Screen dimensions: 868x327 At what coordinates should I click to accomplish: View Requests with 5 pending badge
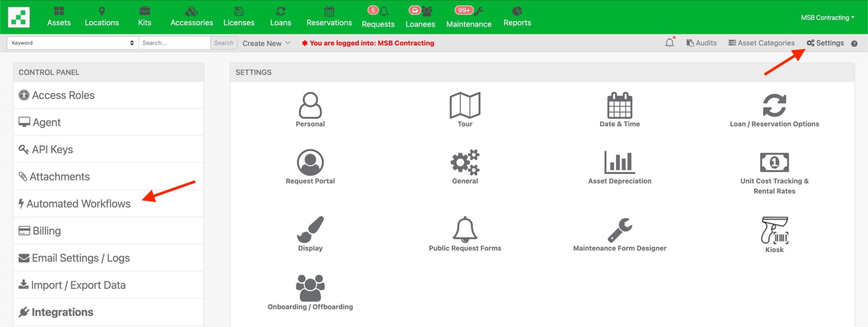(x=378, y=17)
